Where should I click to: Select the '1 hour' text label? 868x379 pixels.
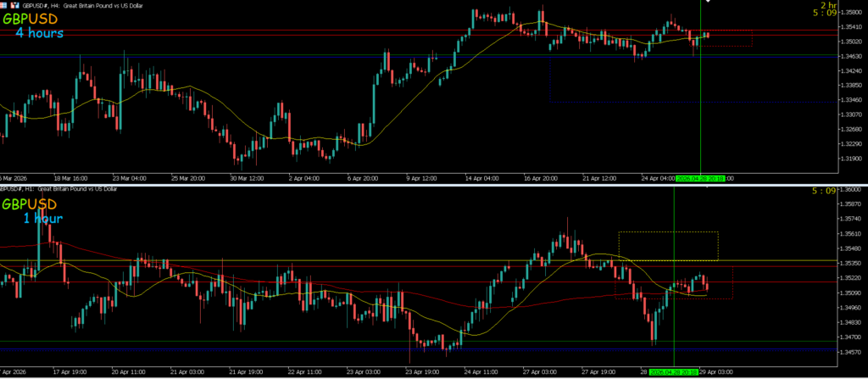(42, 218)
